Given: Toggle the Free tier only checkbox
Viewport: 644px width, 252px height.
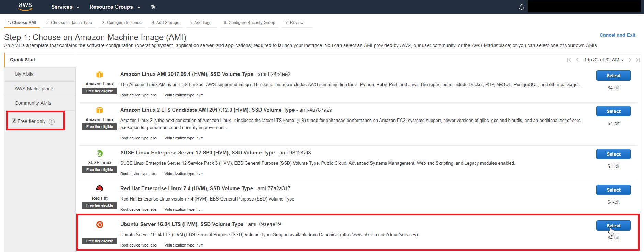Looking at the screenshot, I should point(14,121).
